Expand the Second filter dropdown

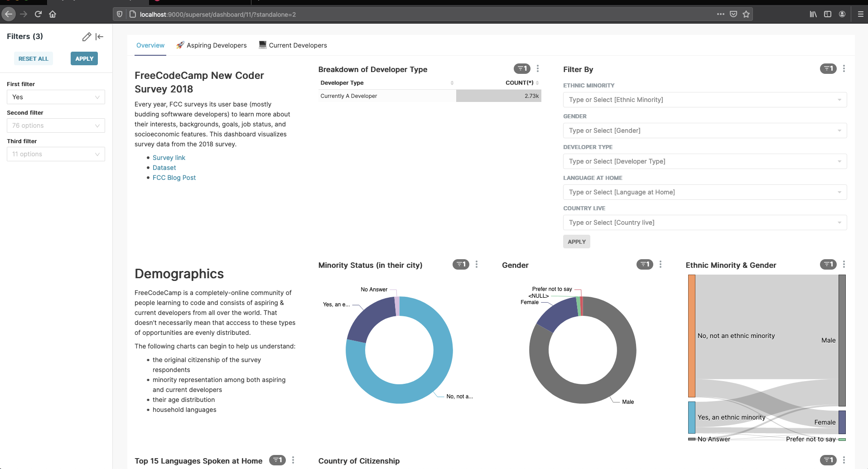56,126
